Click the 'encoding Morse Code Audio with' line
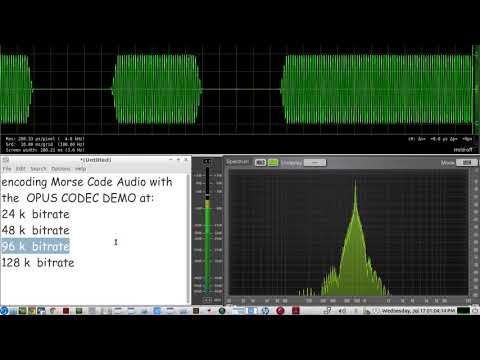 87,182
